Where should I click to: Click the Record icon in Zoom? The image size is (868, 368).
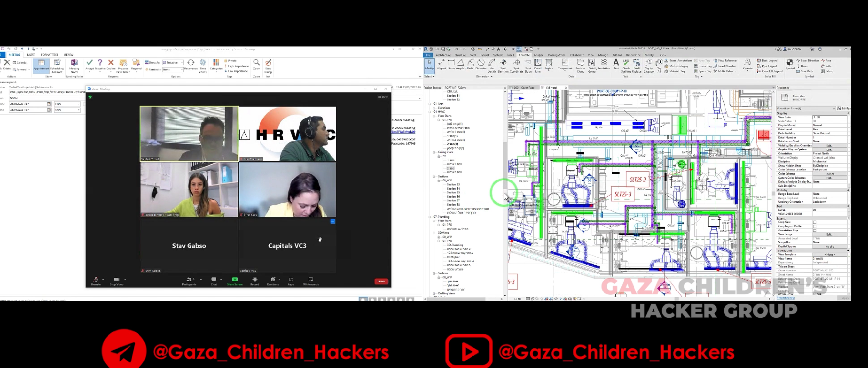[x=255, y=280]
